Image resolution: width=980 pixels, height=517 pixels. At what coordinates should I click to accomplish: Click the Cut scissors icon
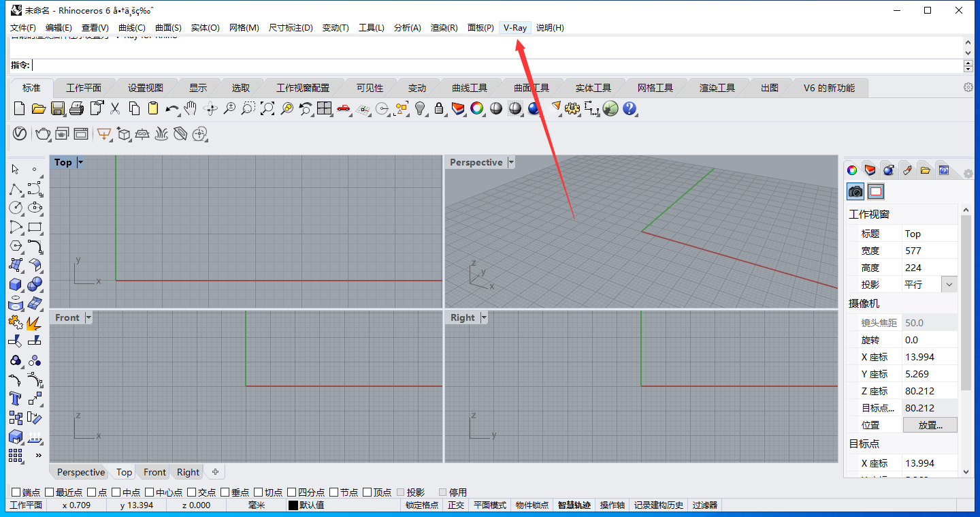pyautogui.click(x=115, y=108)
